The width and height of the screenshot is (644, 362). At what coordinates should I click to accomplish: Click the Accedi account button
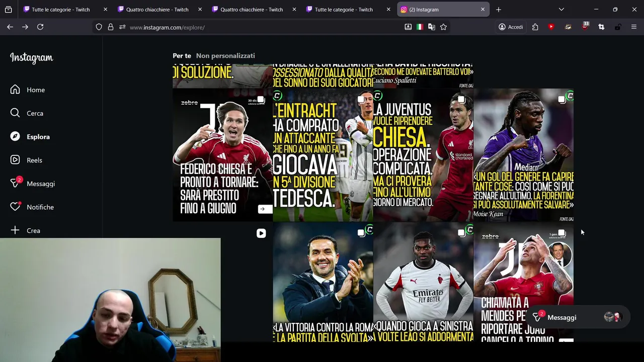click(x=511, y=27)
